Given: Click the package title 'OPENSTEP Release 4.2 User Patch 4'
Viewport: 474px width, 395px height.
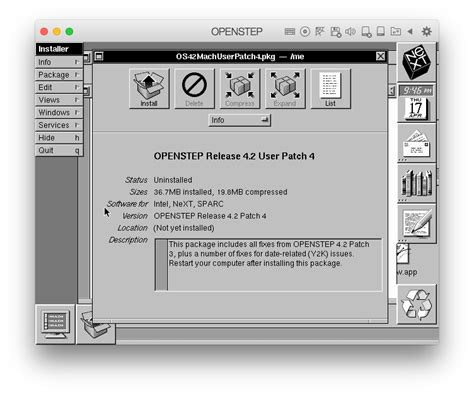Looking at the screenshot, I should pos(234,156).
